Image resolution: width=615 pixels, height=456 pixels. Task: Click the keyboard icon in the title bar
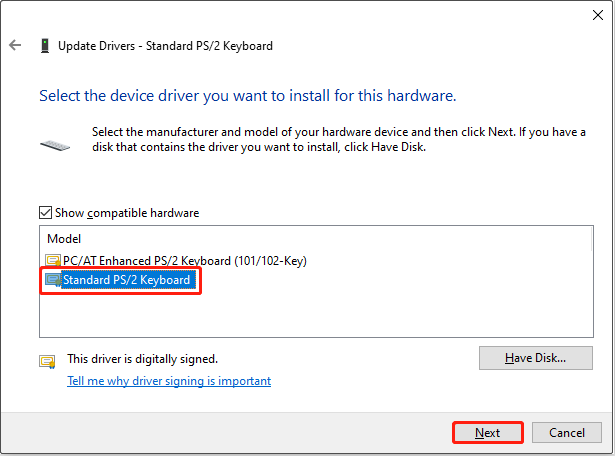[45, 45]
